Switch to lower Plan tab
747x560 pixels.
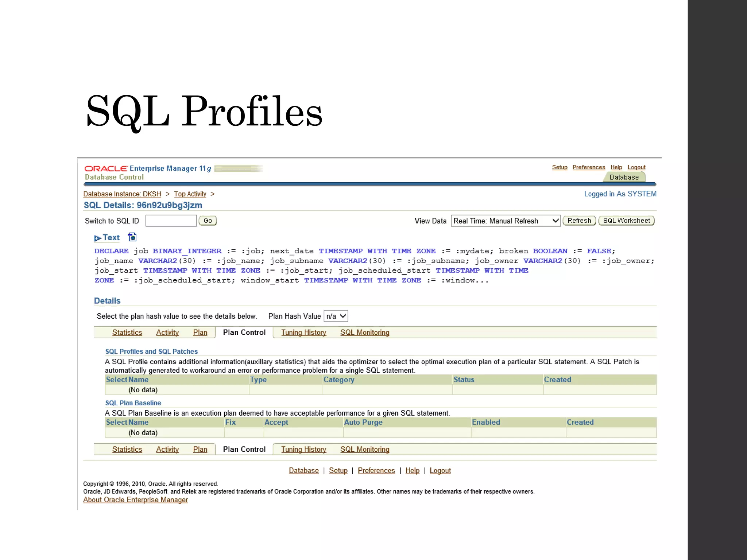click(200, 450)
